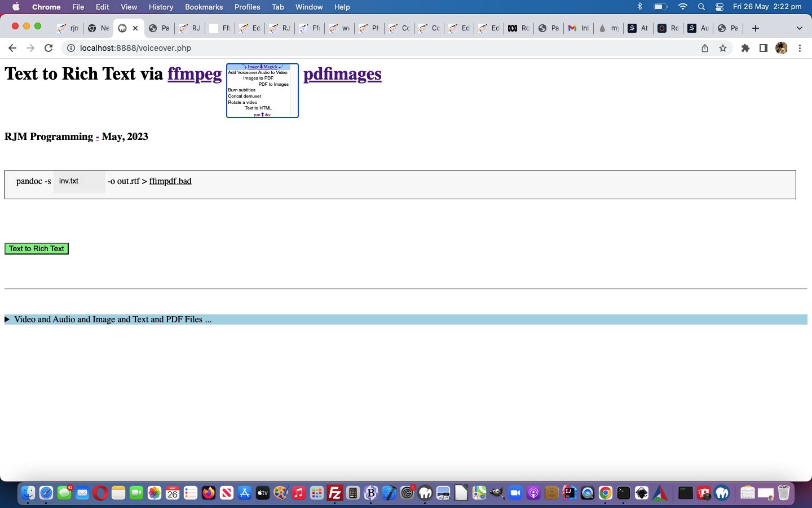Open the Chrome share page icon

705,48
